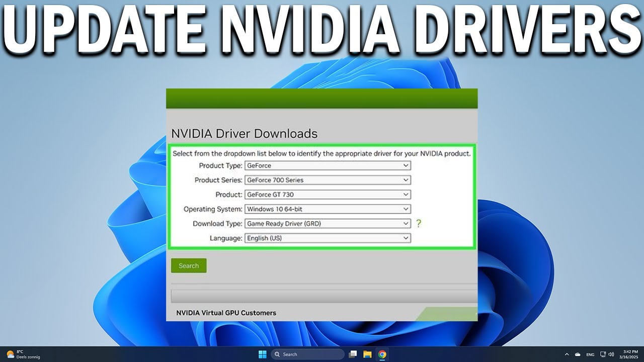The height and width of the screenshot is (362, 644).
Task: Open the Product Series dropdown
Action: pyautogui.click(x=328, y=180)
